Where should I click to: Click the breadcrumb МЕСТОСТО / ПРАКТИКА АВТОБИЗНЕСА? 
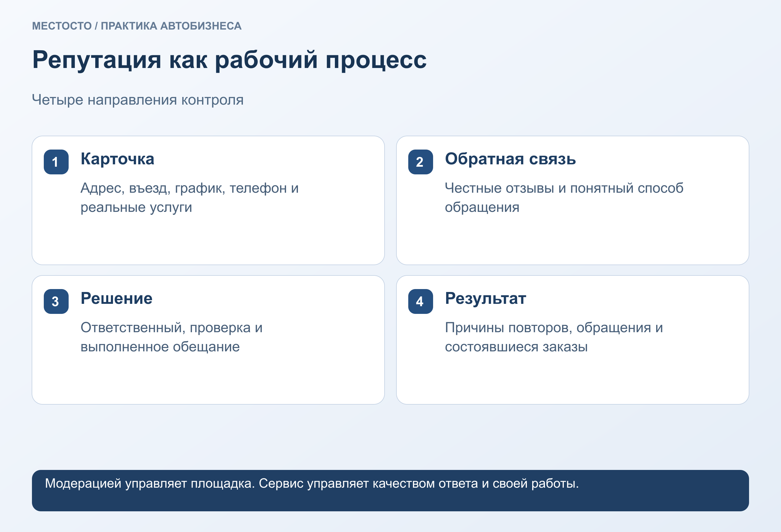137,26
